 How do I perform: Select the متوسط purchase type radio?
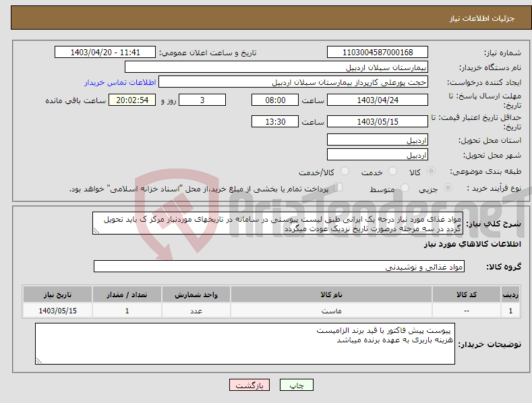point(405,187)
